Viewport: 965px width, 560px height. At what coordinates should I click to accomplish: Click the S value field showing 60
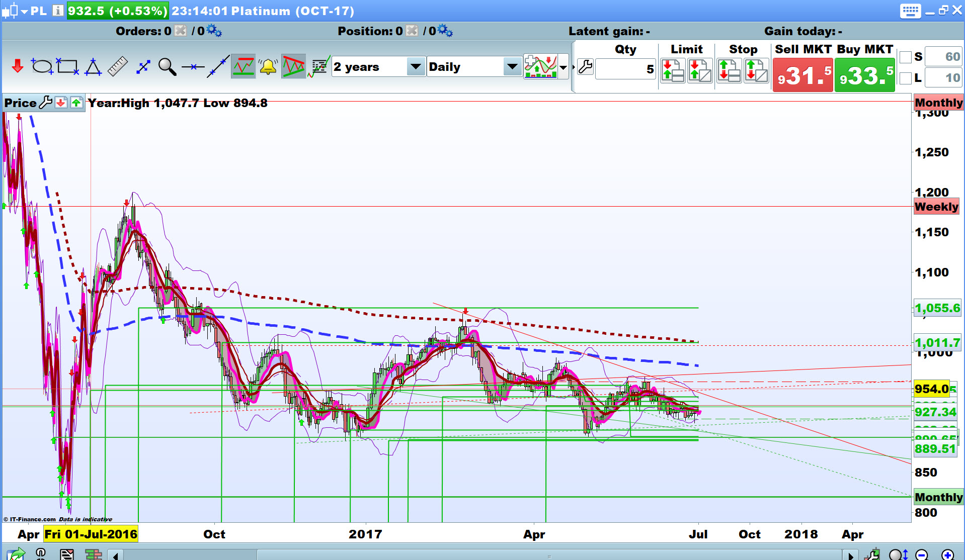943,57
